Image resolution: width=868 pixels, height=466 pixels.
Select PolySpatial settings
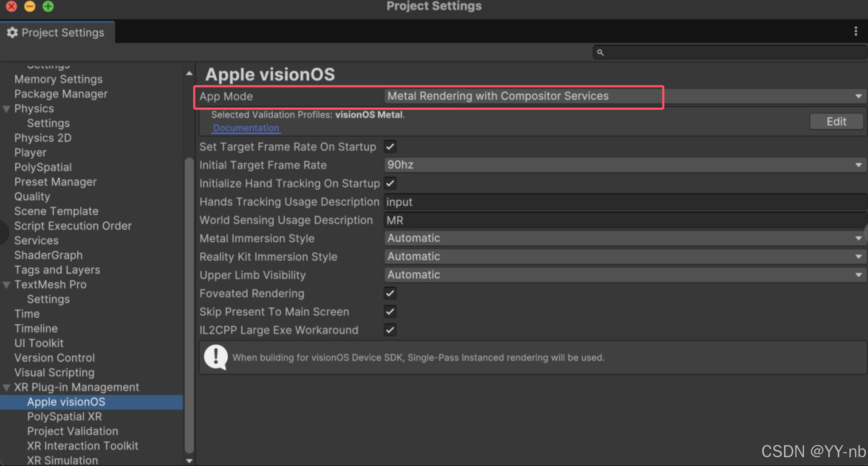[43, 167]
